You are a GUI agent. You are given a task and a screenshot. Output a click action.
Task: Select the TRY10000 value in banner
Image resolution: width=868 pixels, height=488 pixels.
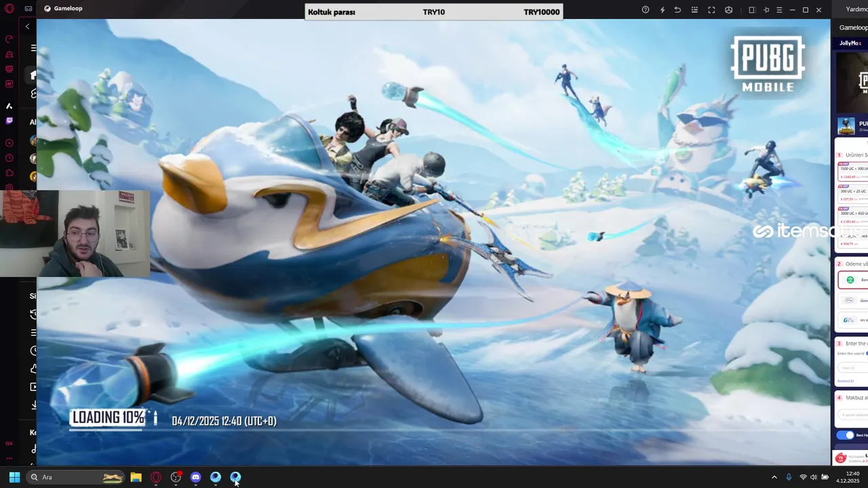[542, 12]
